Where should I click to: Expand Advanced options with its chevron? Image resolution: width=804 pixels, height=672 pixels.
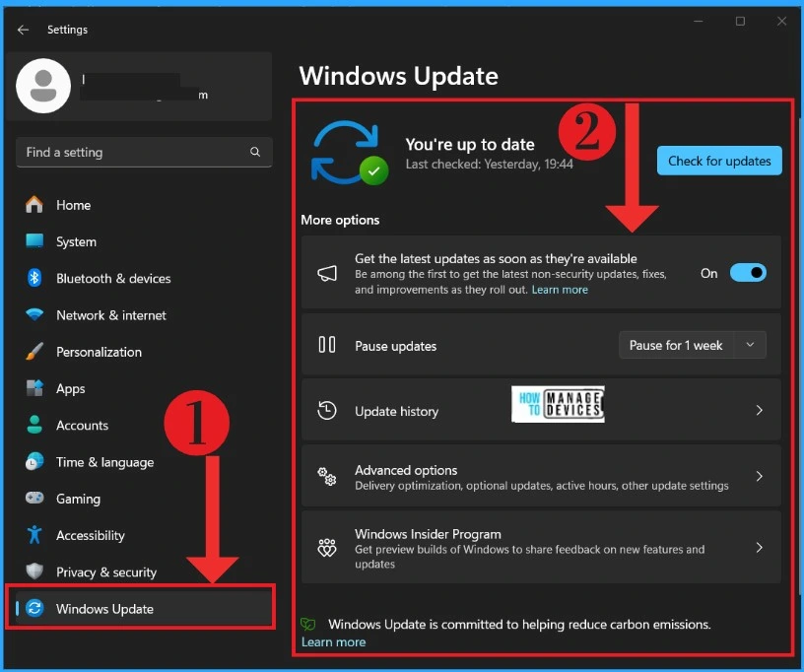pyautogui.click(x=760, y=476)
